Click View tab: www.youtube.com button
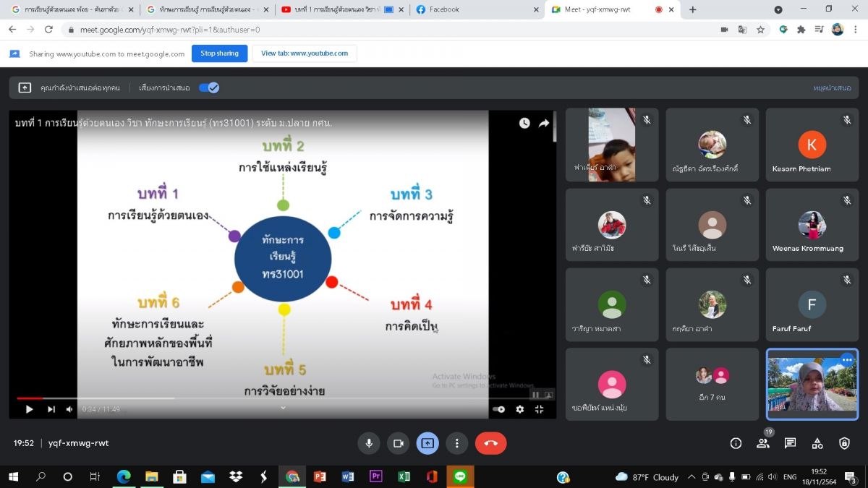Image resolution: width=868 pixels, height=488 pixels. click(x=304, y=53)
